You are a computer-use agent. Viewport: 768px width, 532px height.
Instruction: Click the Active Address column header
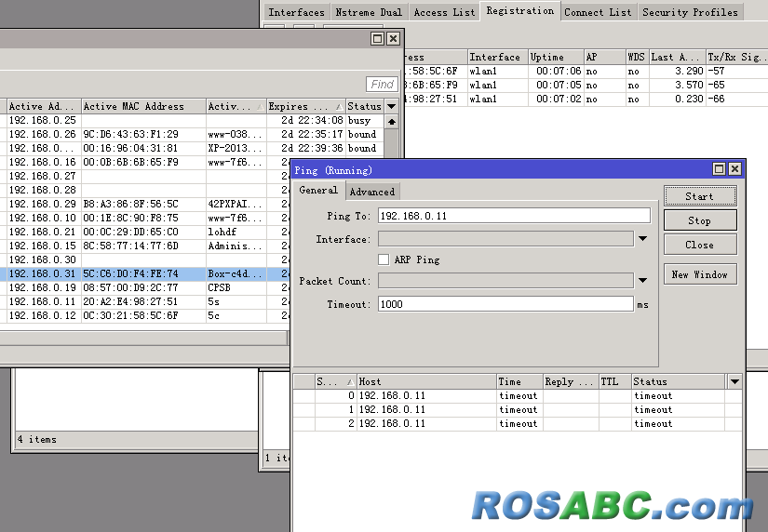coord(44,106)
